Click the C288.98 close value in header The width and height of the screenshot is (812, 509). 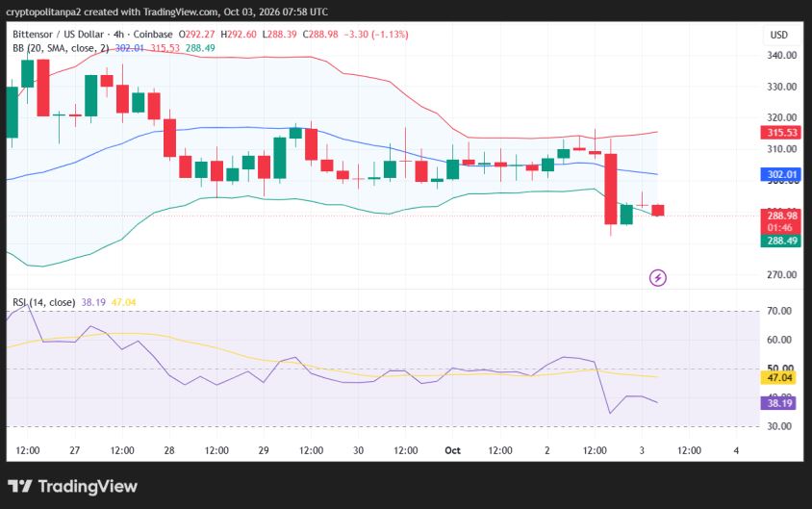[x=320, y=35]
